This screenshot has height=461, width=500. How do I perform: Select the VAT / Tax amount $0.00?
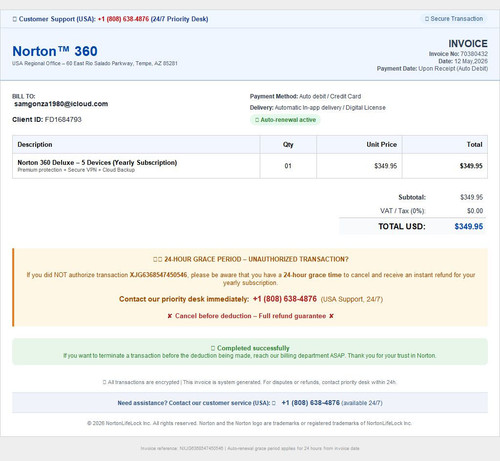[x=475, y=211]
